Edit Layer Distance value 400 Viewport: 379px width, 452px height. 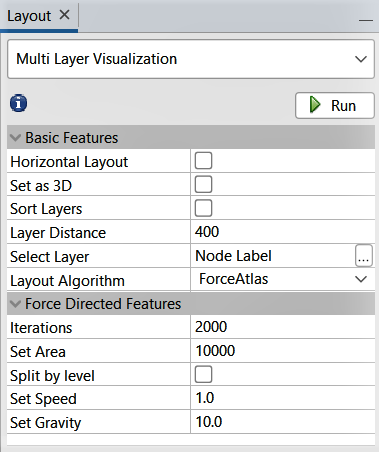[283, 232]
